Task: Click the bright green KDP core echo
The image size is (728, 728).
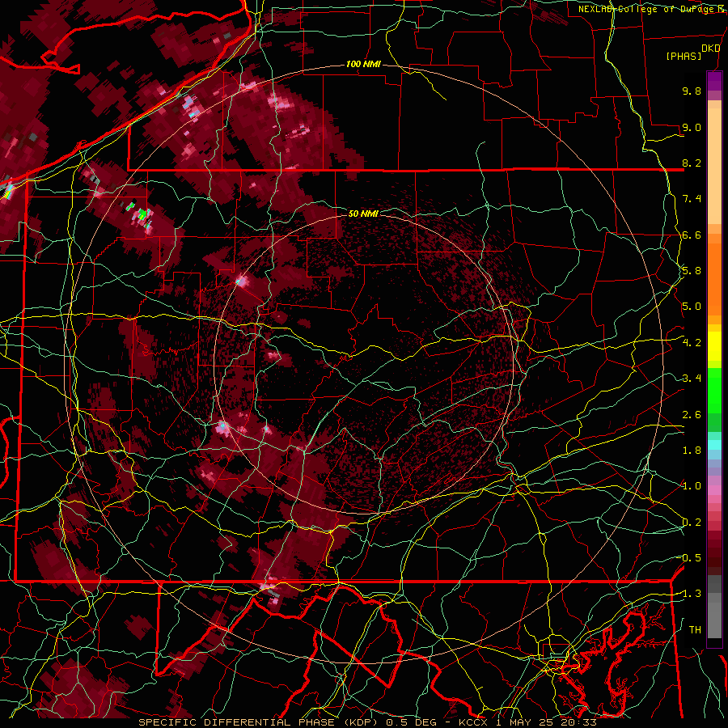Action: [x=142, y=214]
